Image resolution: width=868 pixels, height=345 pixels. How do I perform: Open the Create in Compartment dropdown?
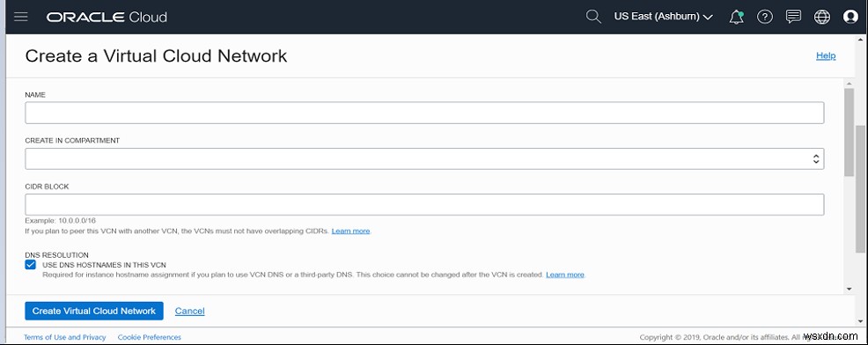coord(424,158)
